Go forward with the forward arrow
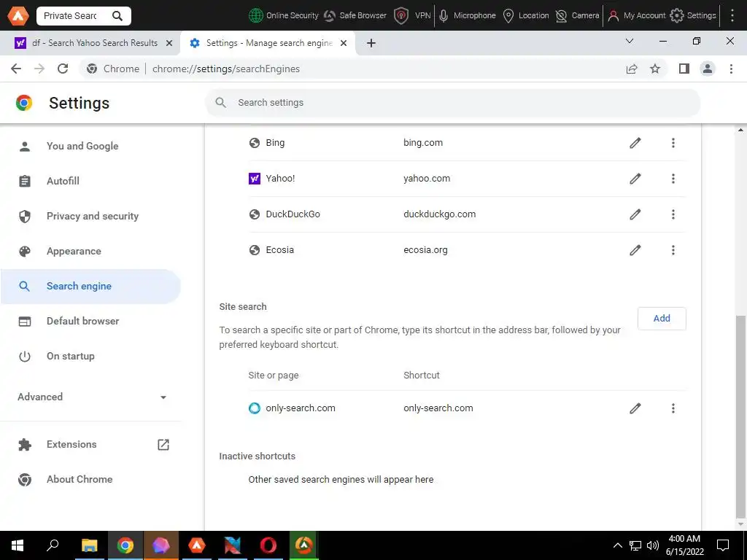Image resolution: width=747 pixels, height=560 pixels. click(39, 69)
